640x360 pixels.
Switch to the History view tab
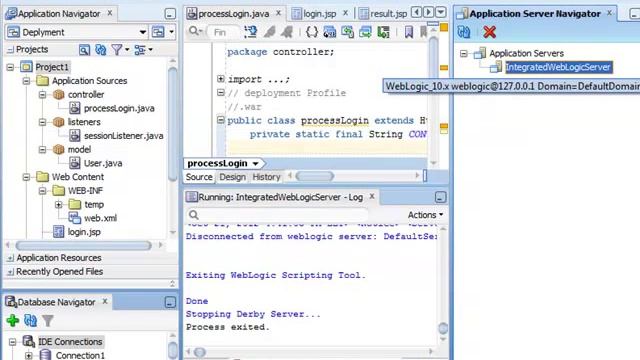click(266, 177)
